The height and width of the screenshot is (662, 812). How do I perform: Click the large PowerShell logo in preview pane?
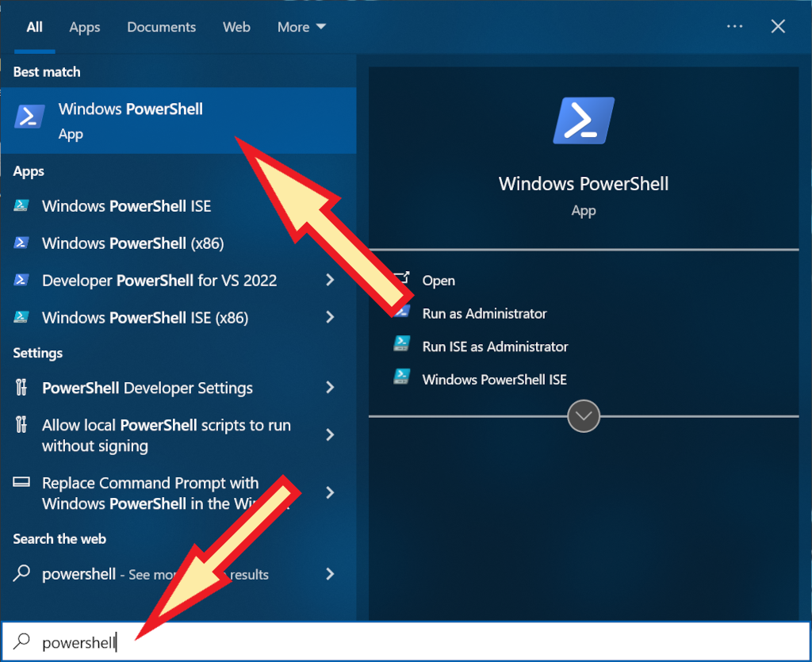click(584, 120)
